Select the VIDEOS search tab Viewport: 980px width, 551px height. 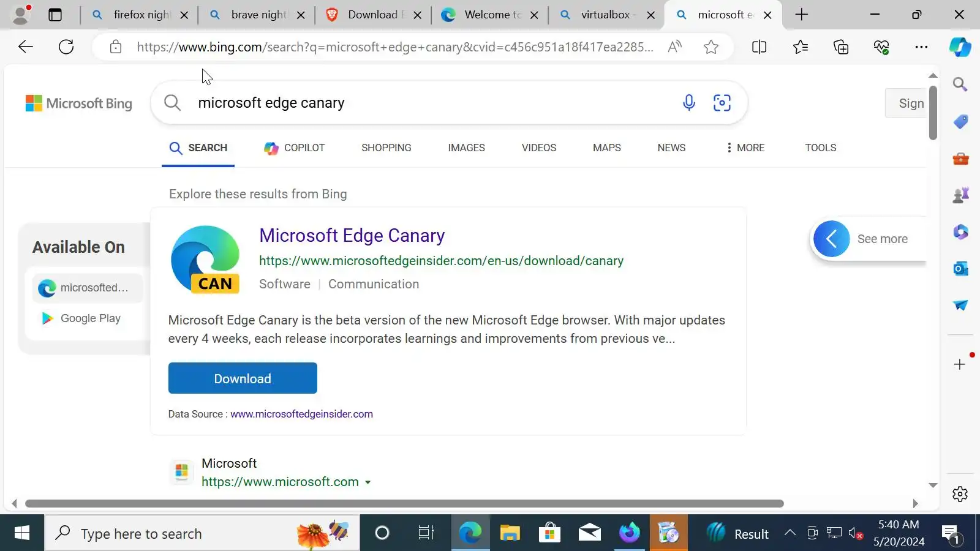coord(539,148)
